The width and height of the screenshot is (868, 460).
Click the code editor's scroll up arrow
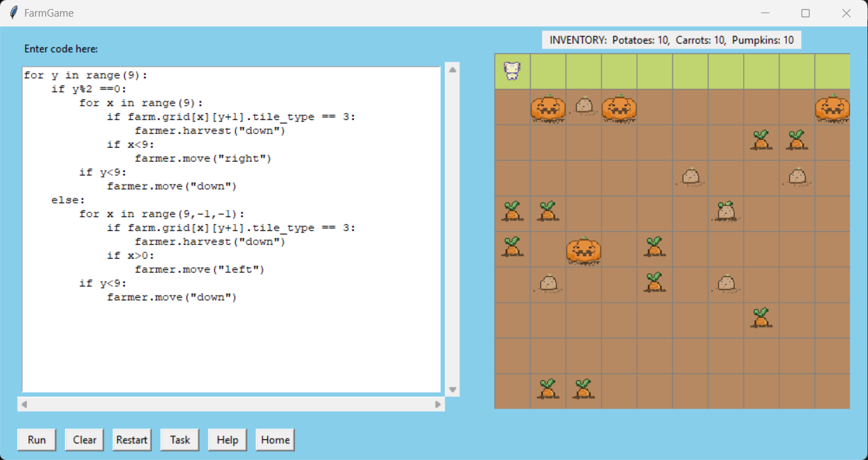[x=453, y=69]
